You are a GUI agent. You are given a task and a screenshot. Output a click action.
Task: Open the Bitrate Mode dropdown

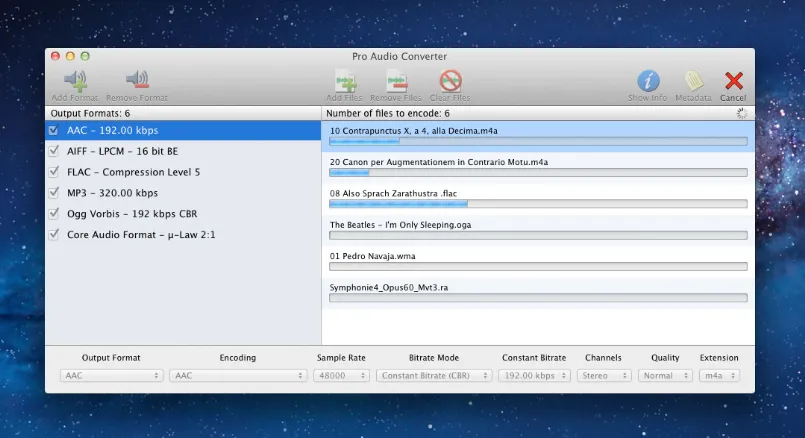click(434, 376)
